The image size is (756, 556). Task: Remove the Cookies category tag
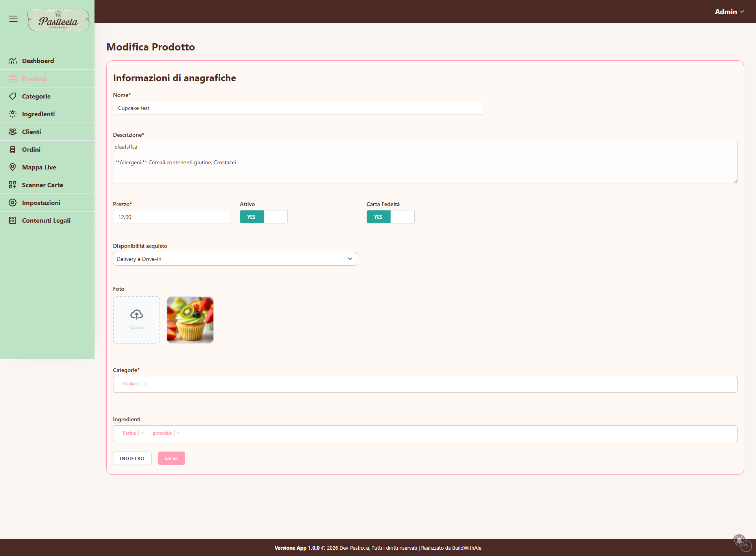click(x=145, y=384)
